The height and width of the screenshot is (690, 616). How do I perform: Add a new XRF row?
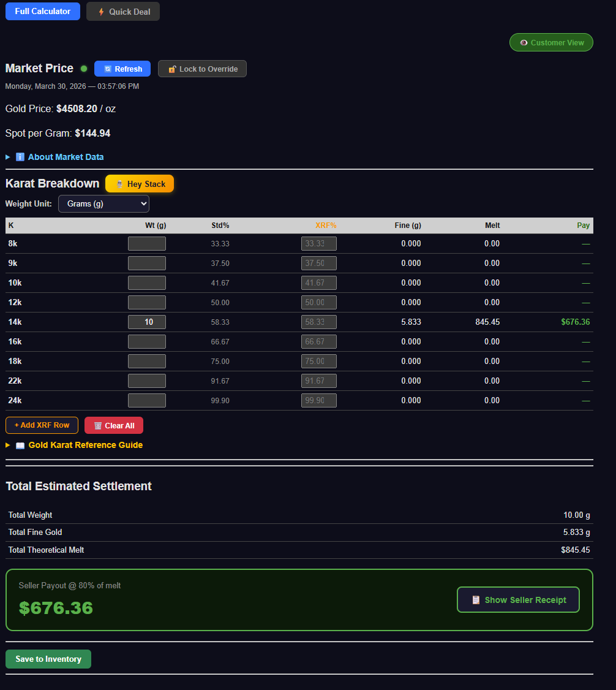(42, 425)
